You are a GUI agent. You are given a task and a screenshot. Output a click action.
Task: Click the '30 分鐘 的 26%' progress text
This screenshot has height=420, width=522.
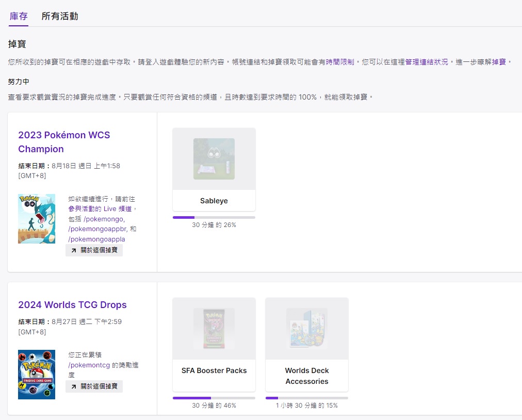[x=214, y=225]
